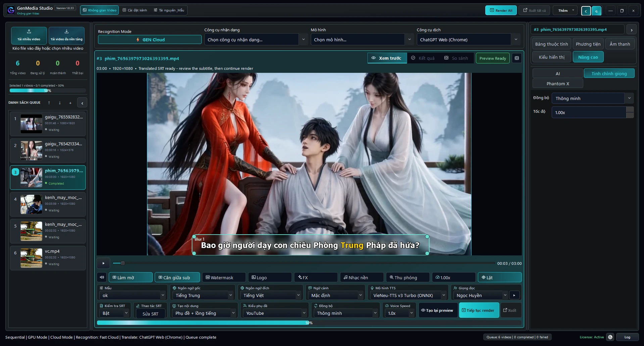Click the GenMedia Studio logo icon
The height and width of the screenshot is (346, 644).
click(11, 10)
